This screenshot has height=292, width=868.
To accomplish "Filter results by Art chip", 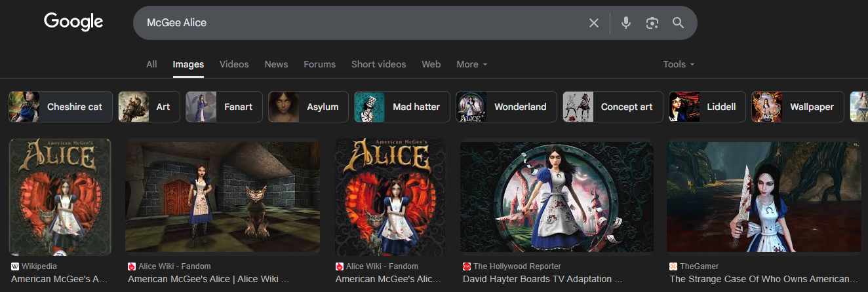I will [x=149, y=107].
